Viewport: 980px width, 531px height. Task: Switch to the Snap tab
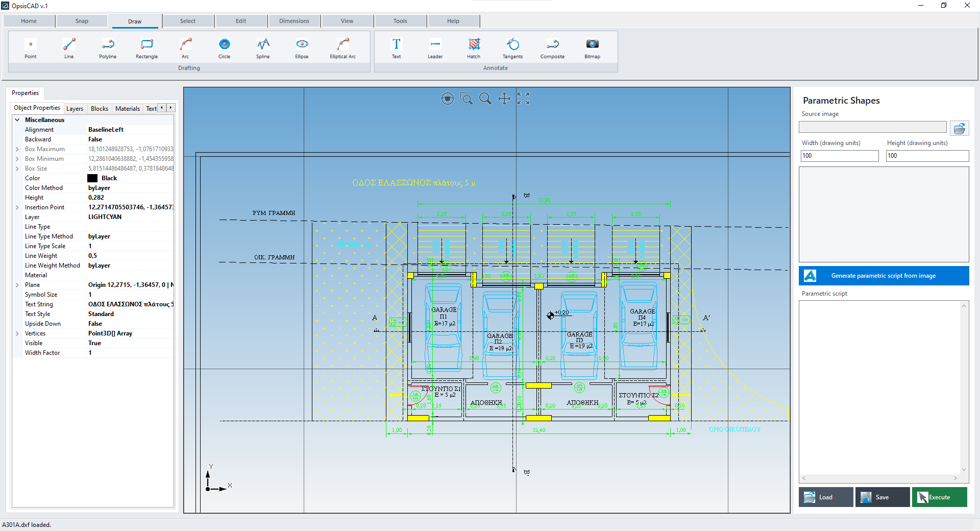pyautogui.click(x=82, y=21)
